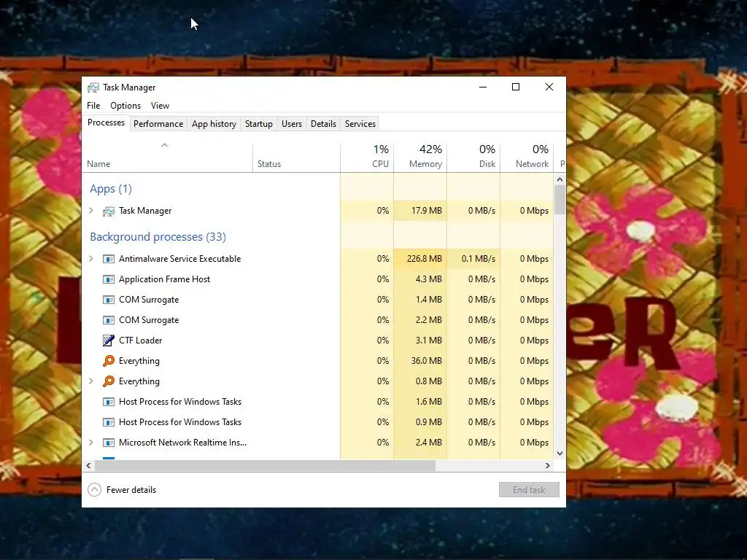This screenshot has height=560, width=747.
Task: Minimize the Task Manager window
Action: [483, 87]
